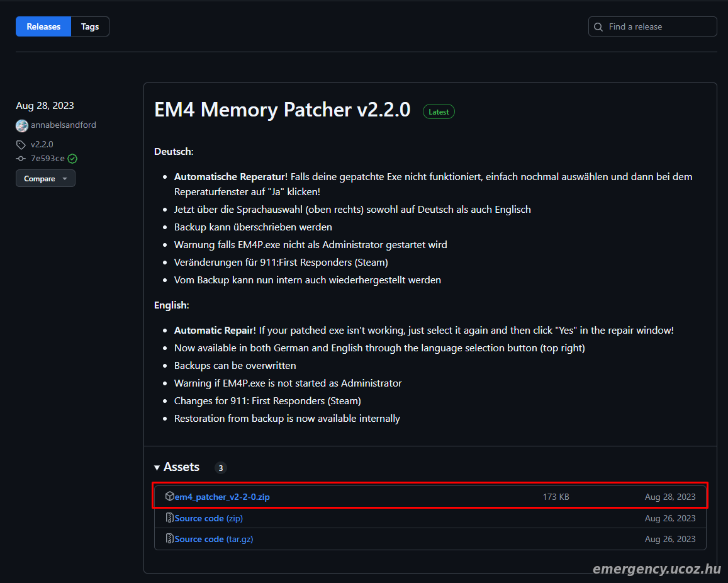
Task: Switch to the Releases tab
Action: (43, 26)
